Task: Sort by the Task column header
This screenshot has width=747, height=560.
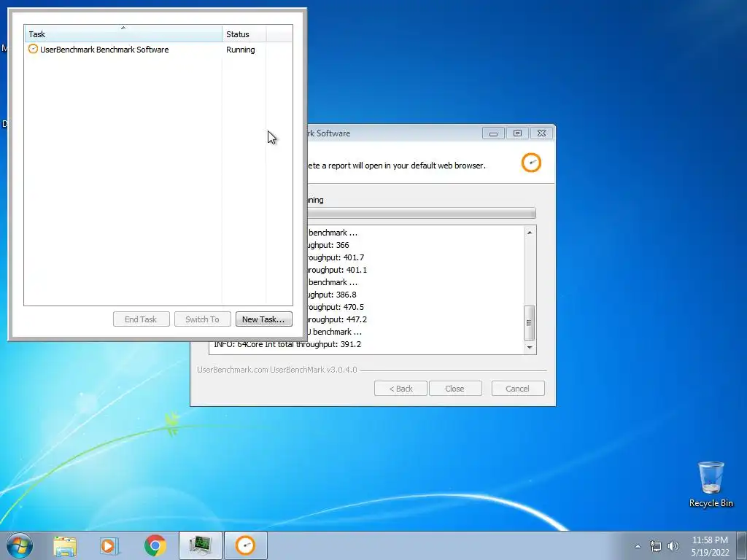Action: click(123, 34)
